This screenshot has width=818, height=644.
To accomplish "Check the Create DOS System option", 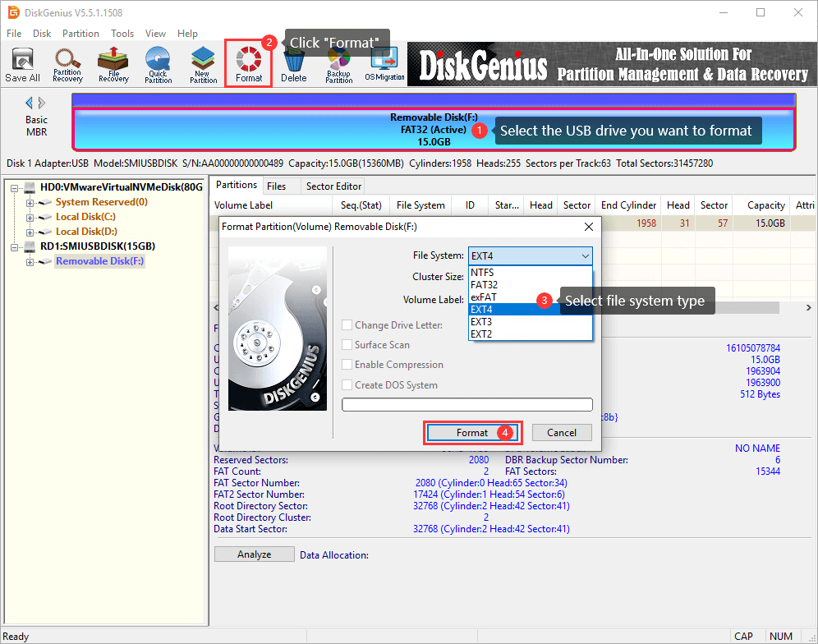I will pyautogui.click(x=347, y=384).
